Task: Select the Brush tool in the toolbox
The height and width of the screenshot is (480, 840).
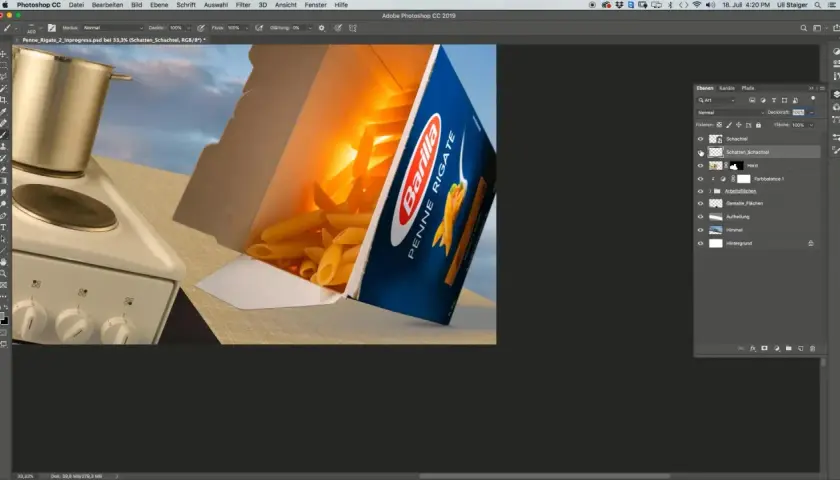Action: 4,134
